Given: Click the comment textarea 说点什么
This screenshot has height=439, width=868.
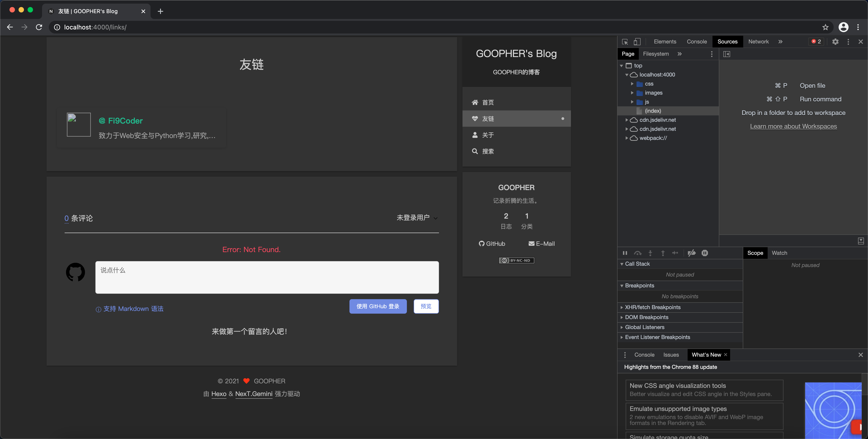Looking at the screenshot, I should 267,277.
